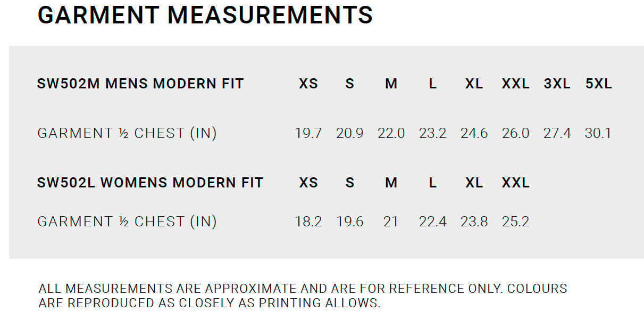The width and height of the screenshot is (644, 328).
Task: Click the womens Garment ½ Chest row label
Action: pyautogui.click(x=127, y=222)
